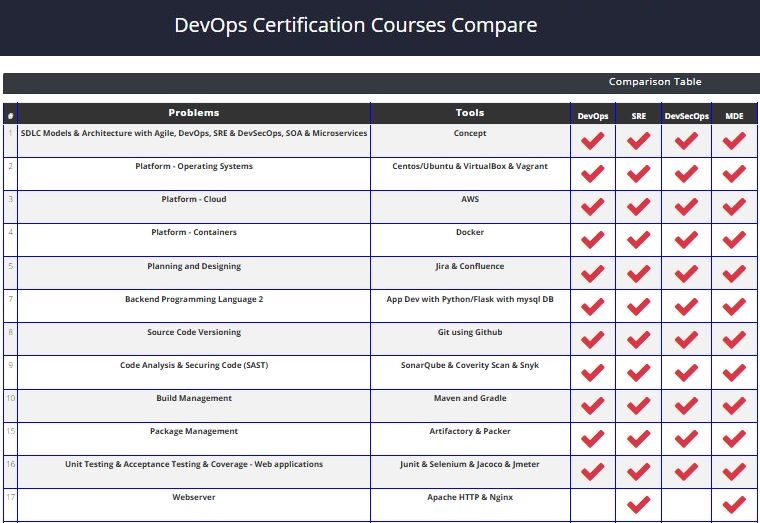Click MDE checkmark for SonarQube row

(734, 372)
